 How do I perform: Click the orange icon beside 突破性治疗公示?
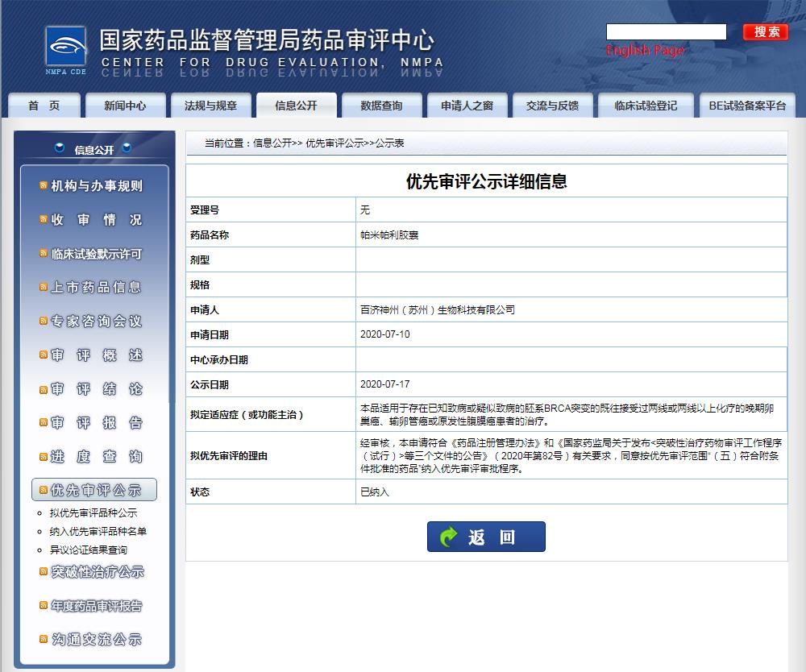click(44, 571)
